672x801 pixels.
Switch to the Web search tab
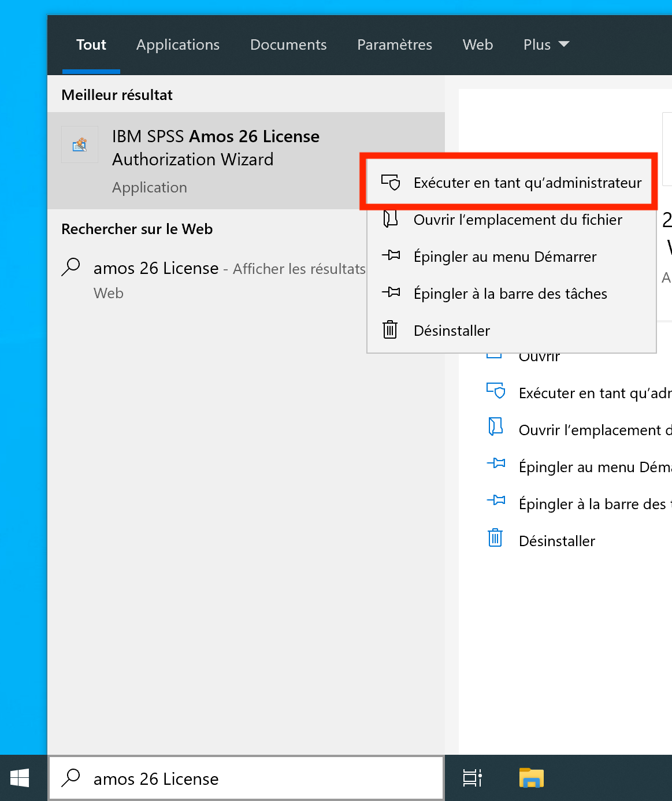[478, 45]
